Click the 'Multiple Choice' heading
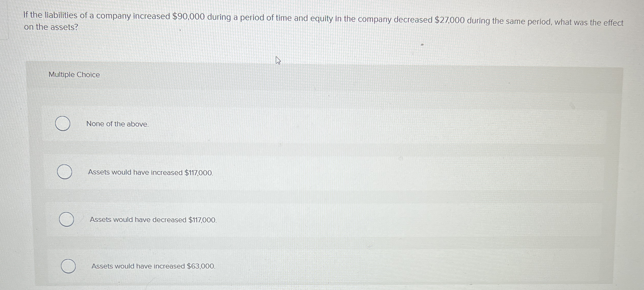The width and height of the screenshot is (644, 290). point(74,75)
